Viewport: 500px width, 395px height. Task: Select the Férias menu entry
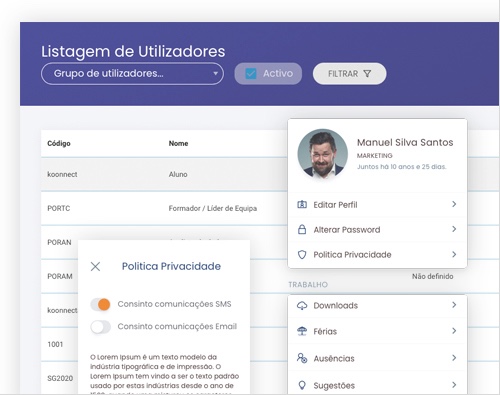tap(377, 331)
